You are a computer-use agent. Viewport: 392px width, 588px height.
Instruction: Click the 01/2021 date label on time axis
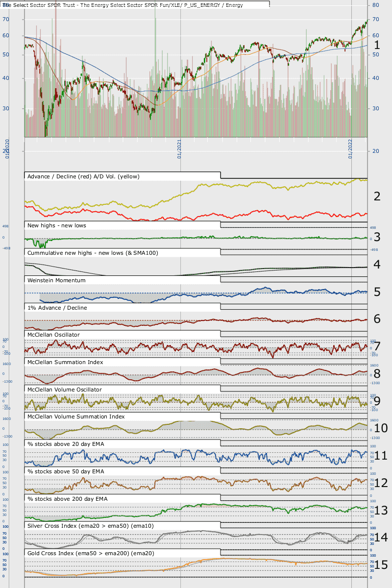179,149
